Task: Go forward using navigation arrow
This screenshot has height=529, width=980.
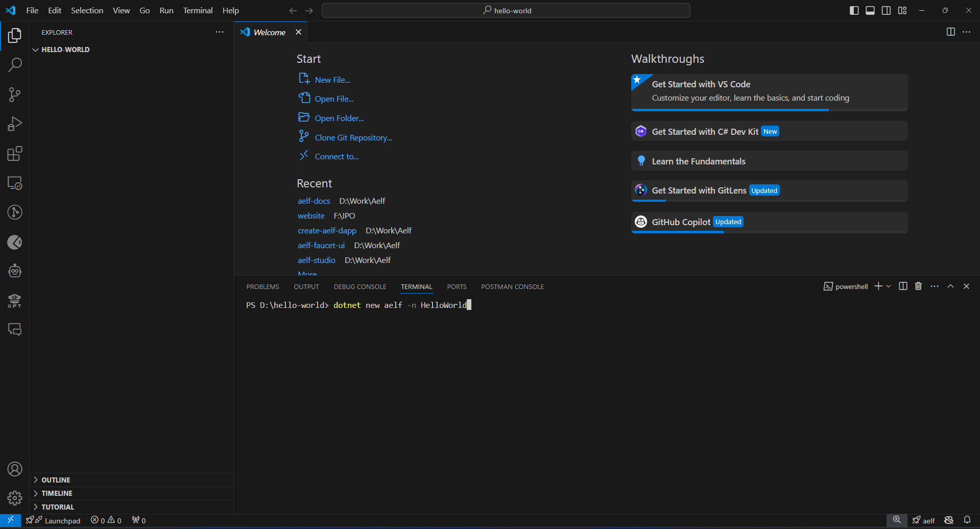Action: [309, 11]
